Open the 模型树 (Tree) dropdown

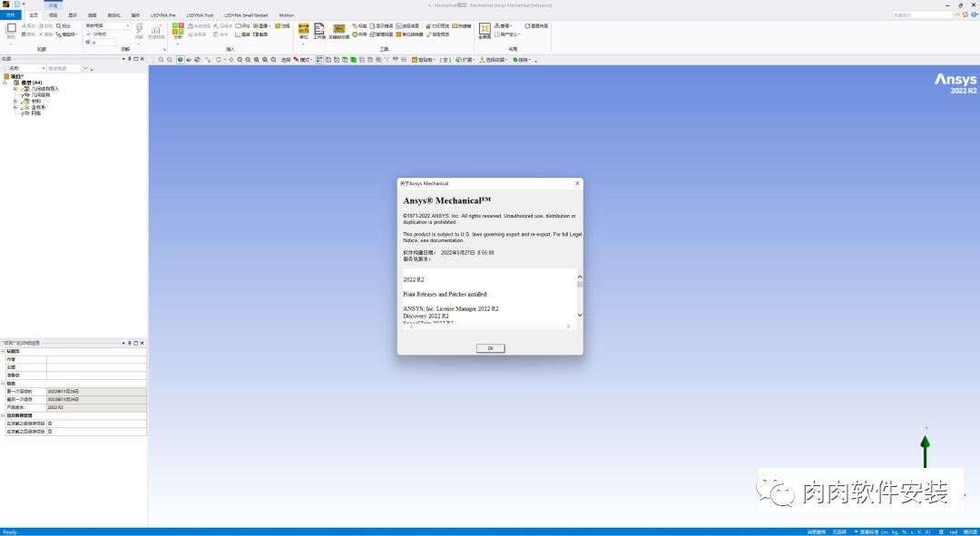tap(66, 34)
